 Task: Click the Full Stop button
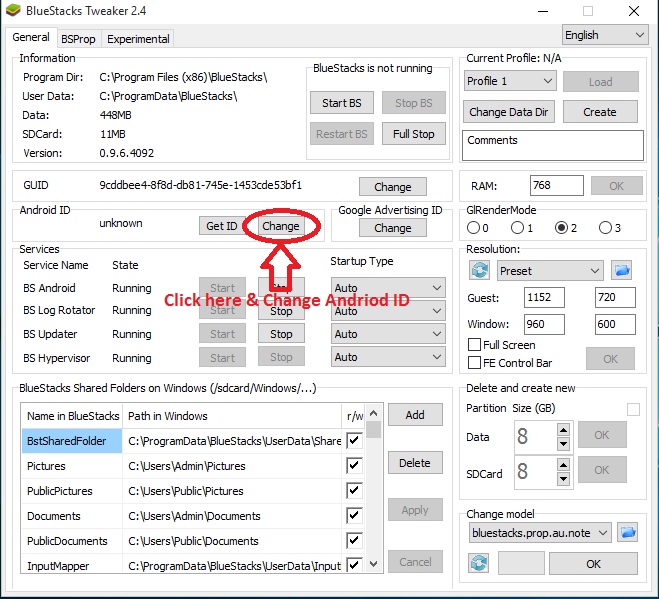[414, 134]
